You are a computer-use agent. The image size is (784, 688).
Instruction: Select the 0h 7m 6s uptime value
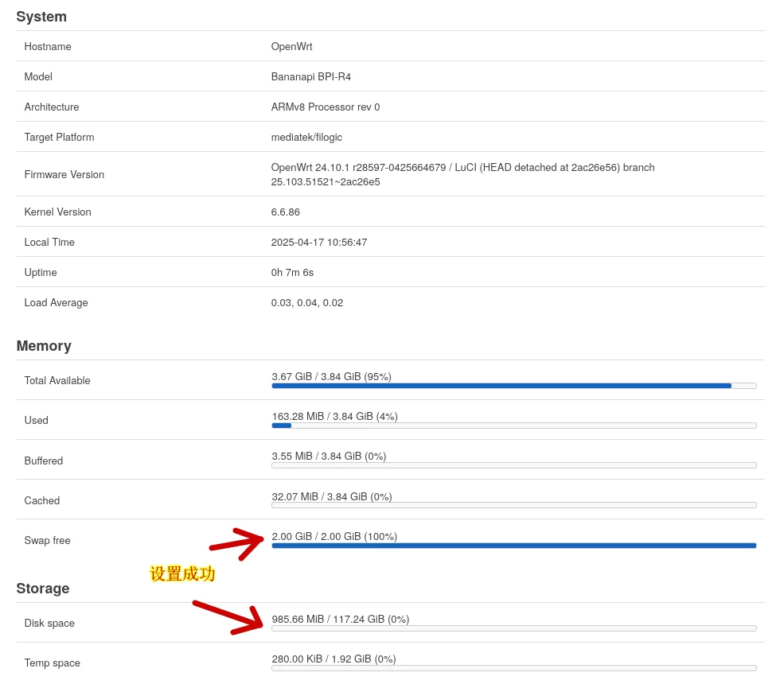point(292,272)
